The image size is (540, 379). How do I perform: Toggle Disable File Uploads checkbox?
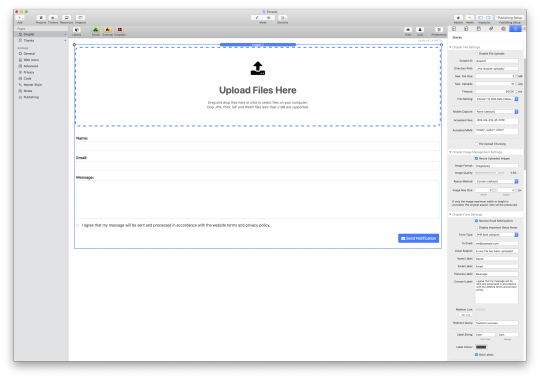click(x=477, y=54)
